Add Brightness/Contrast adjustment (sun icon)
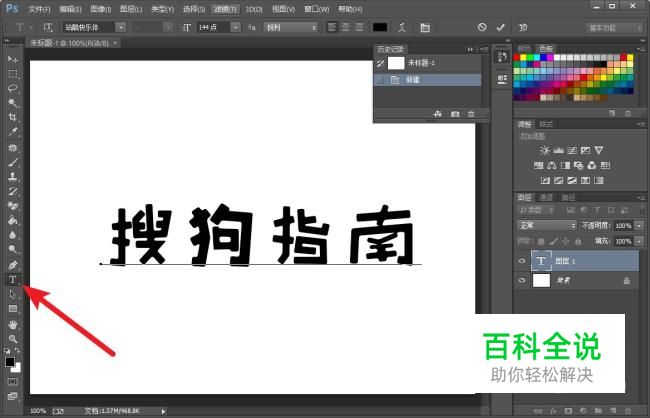The width and height of the screenshot is (650, 418). (x=545, y=151)
